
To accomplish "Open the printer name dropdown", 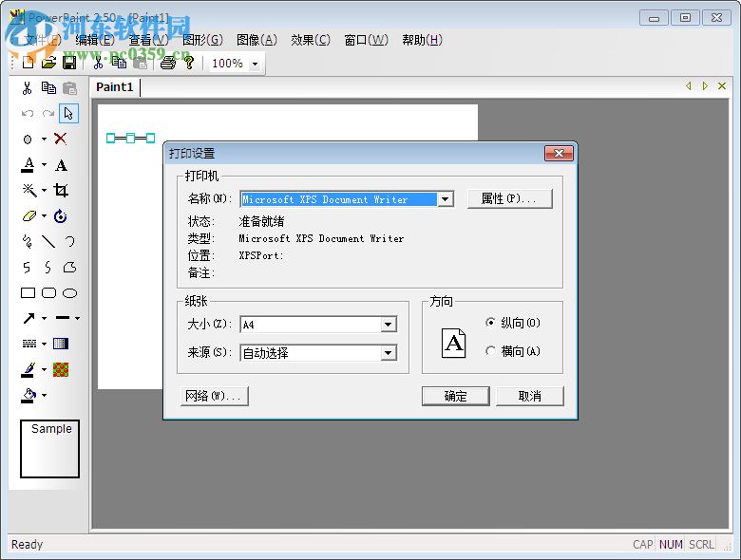I will click(446, 199).
